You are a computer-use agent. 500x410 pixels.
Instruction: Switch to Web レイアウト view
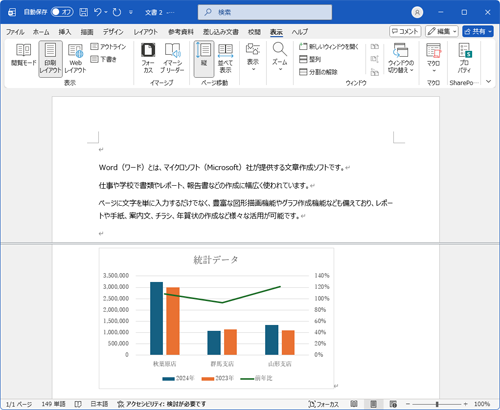(75, 59)
